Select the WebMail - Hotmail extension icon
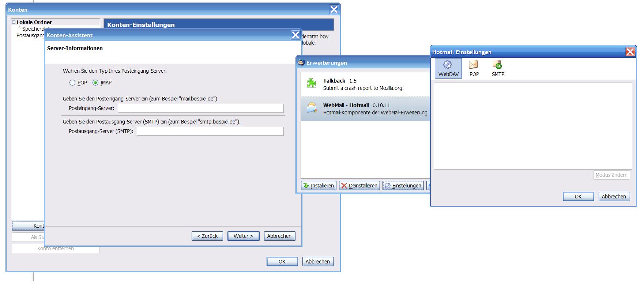Screen dimensions: 644x308 click(x=312, y=107)
